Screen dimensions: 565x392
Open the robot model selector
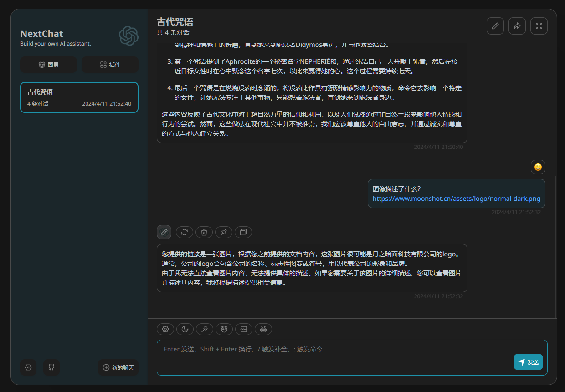263,329
